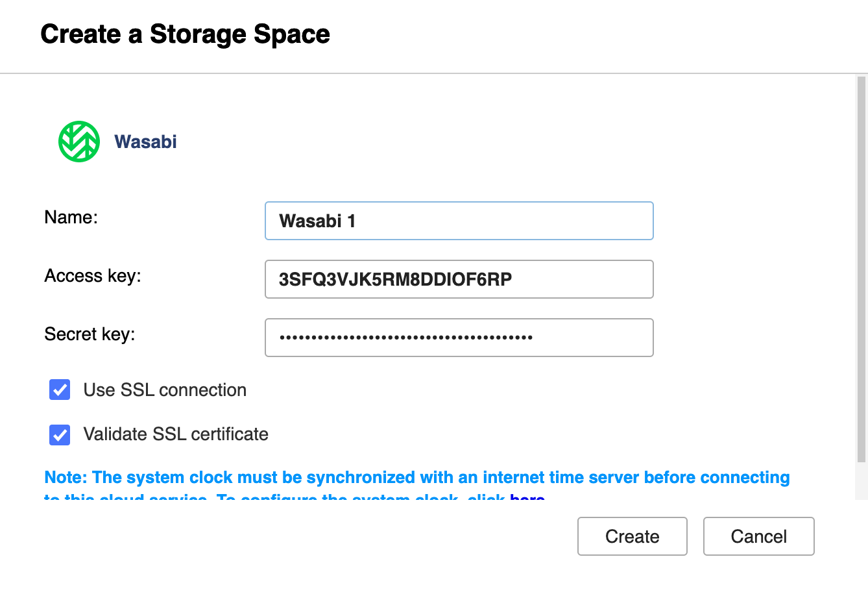Click the green Wasabi logo icon
Image resolution: width=868 pixels, height=596 pixels.
coord(79,142)
